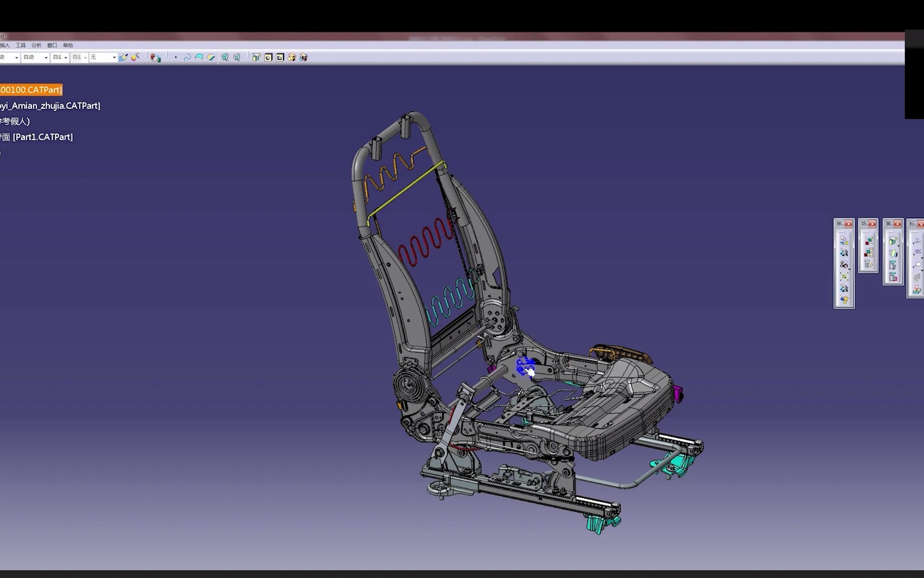Click the two orange boxes icon
The image size is (924, 578).
point(292,57)
